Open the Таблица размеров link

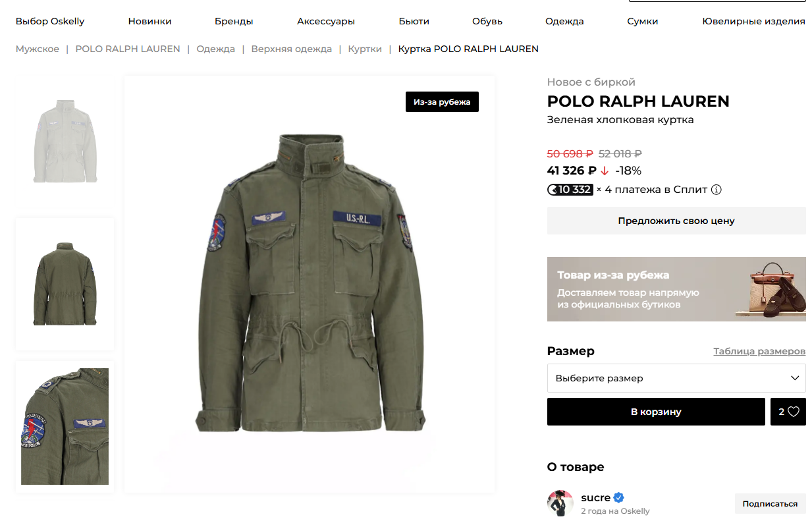759,351
